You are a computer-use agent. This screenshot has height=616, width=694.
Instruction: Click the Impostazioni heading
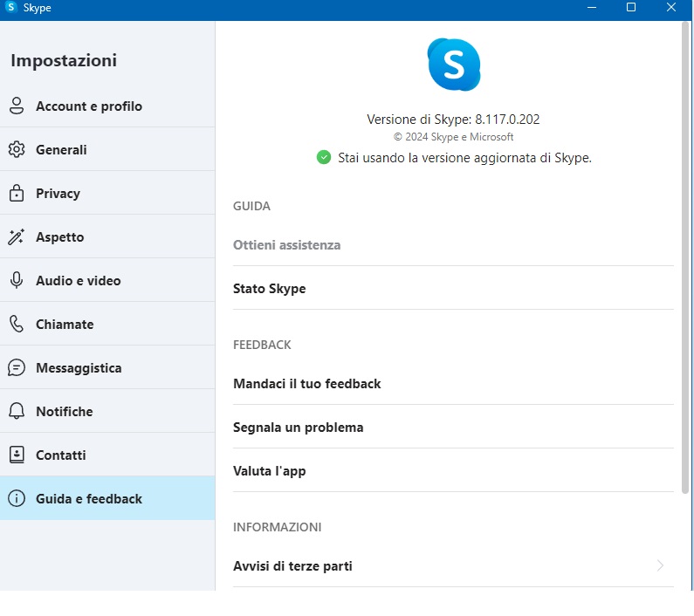pos(64,60)
